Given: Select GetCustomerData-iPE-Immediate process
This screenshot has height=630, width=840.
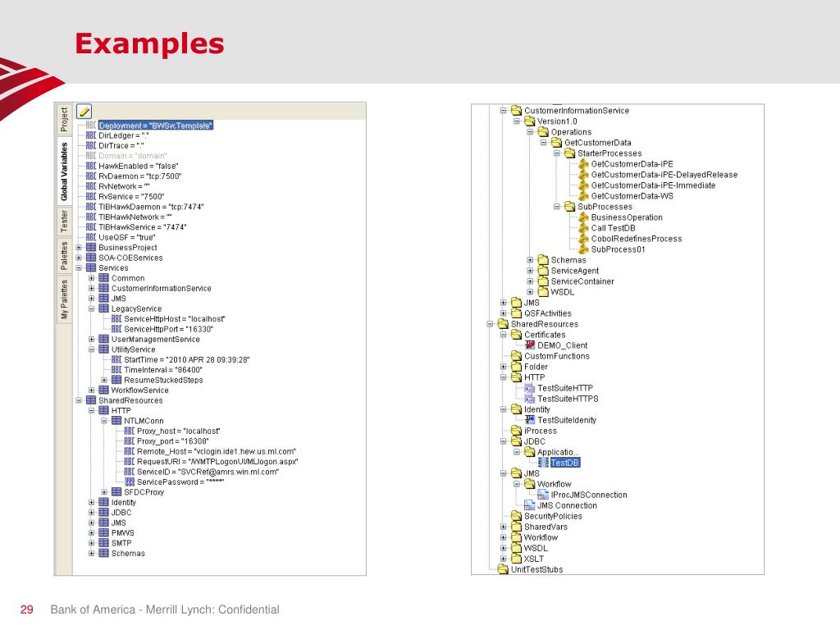Looking at the screenshot, I should tap(653, 185).
